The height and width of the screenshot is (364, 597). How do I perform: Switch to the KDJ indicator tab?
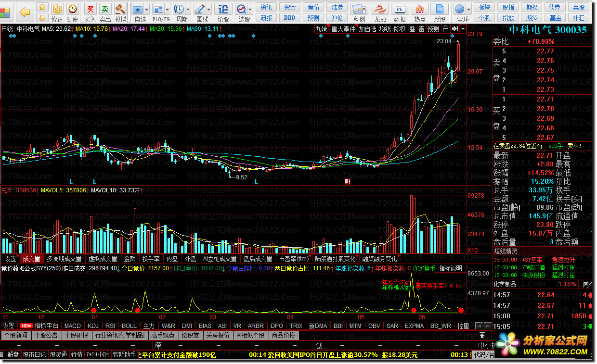pyautogui.click(x=93, y=326)
